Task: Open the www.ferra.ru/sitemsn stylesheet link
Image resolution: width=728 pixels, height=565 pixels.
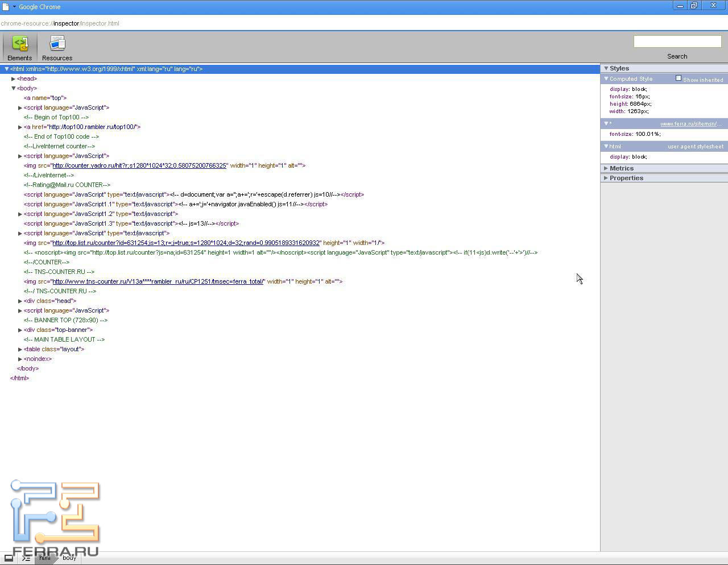Action: click(690, 124)
